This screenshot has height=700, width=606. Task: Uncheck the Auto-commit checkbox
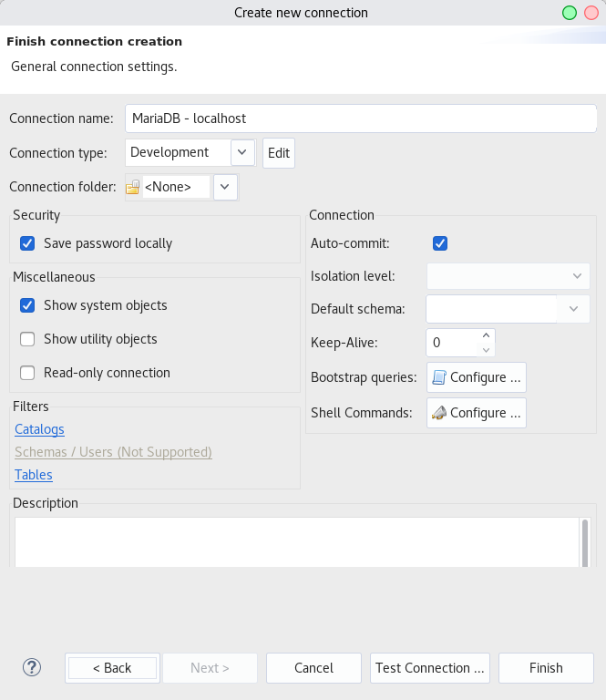tap(440, 243)
